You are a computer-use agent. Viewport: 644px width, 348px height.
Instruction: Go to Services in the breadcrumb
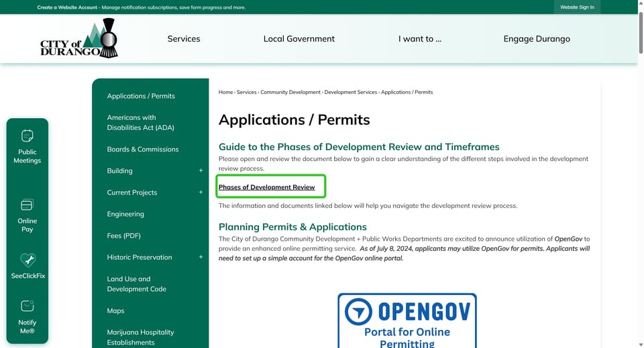point(246,93)
